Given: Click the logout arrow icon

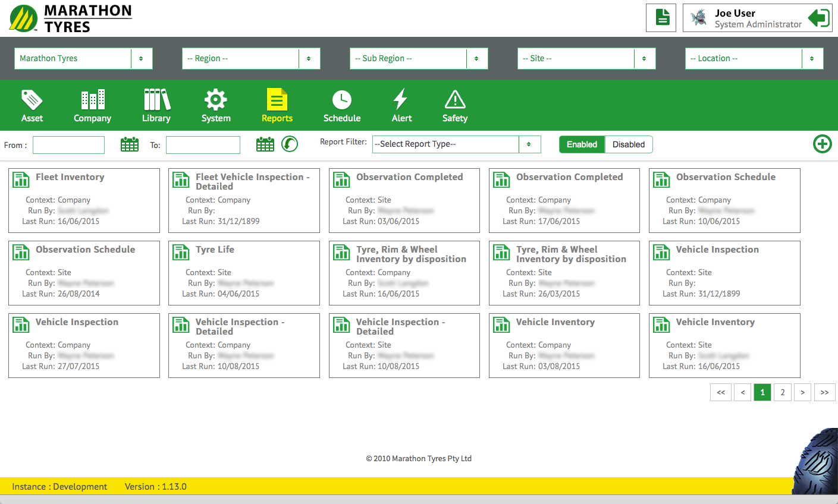Looking at the screenshot, I should coord(818,18).
